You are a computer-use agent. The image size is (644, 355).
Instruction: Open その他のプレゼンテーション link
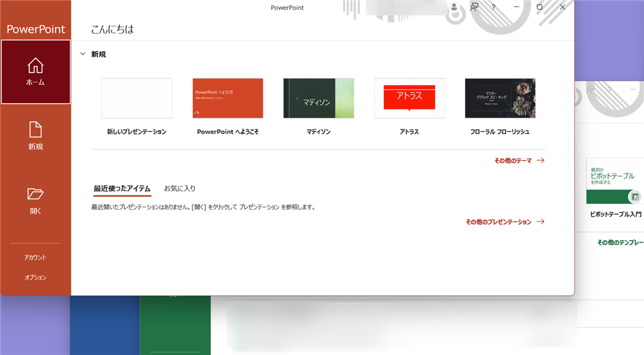tap(505, 222)
